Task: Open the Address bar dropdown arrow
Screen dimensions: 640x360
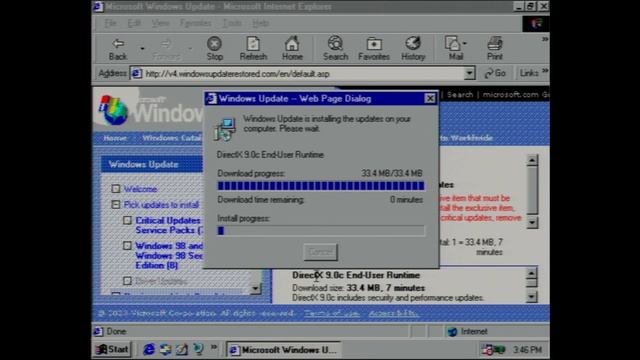Action: [x=469, y=73]
